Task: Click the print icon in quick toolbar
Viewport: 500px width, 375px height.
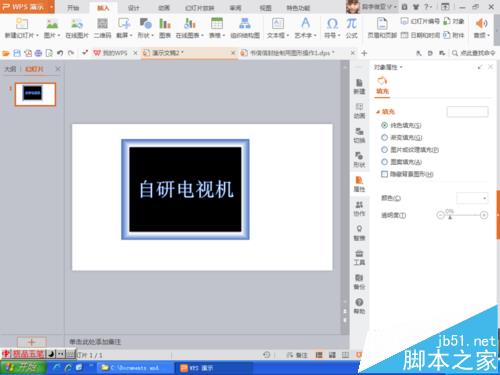Action: (x=38, y=53)
